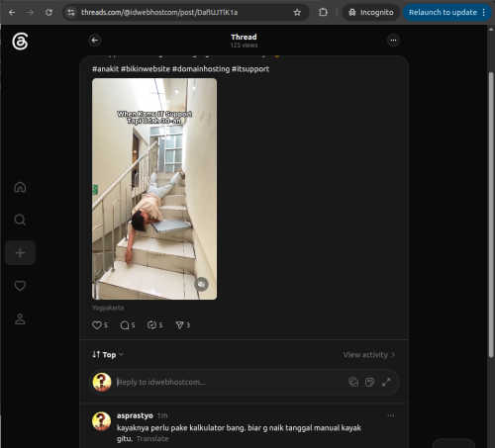This screenshot has height=448, width=495.
Task: Click the #bikinwebsite hashtag
Action: pos(146,69)
